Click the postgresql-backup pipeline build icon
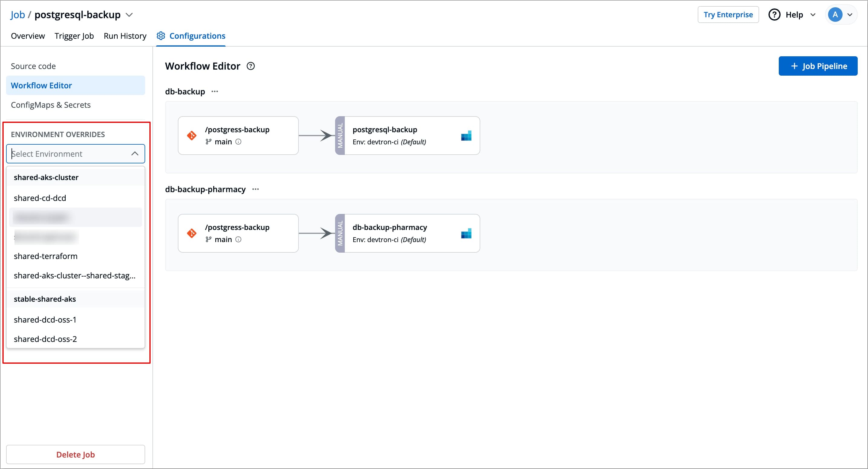Viewport: 868px width, 469px height. point(466,136)
